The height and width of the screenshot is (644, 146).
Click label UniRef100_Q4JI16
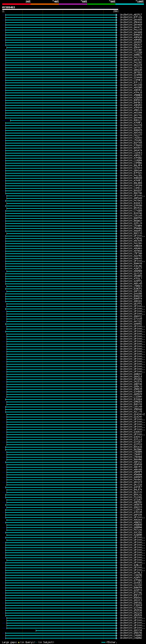pos(131,485)
